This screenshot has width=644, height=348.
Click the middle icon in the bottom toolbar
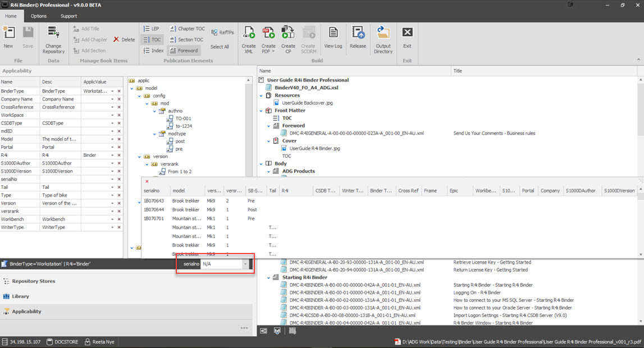[x=277, y=331]
